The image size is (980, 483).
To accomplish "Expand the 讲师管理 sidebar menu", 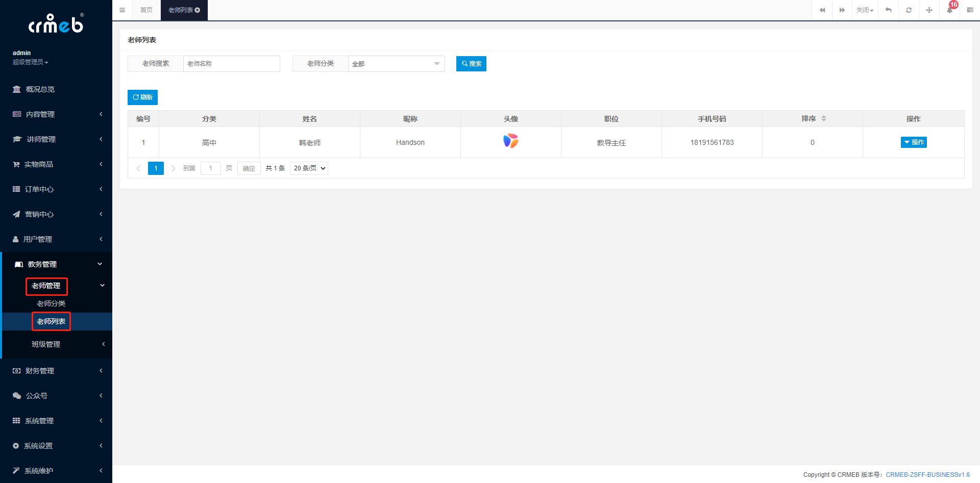I will point(56,139).
